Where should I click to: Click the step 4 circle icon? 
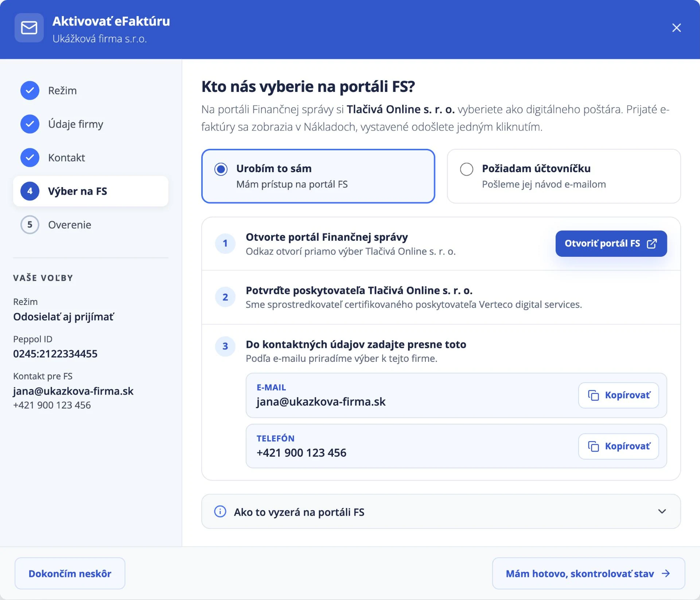[x=30, y=191]
